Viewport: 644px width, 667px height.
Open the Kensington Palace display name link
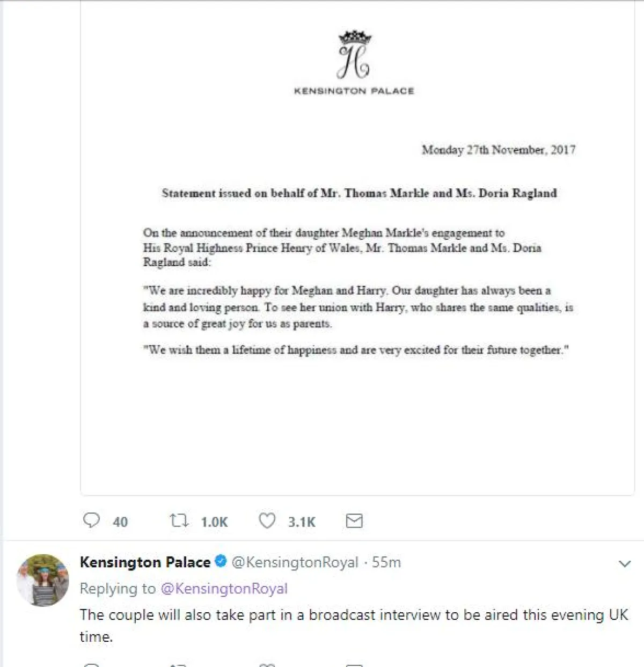(x=145, y=562)
